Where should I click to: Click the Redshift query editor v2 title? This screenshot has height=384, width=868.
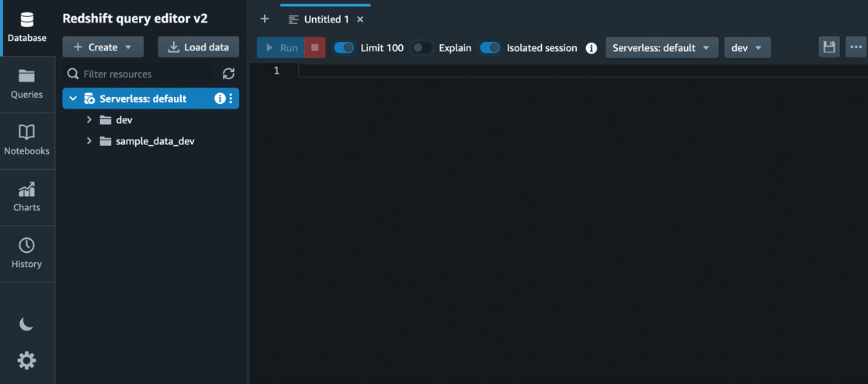135,19
